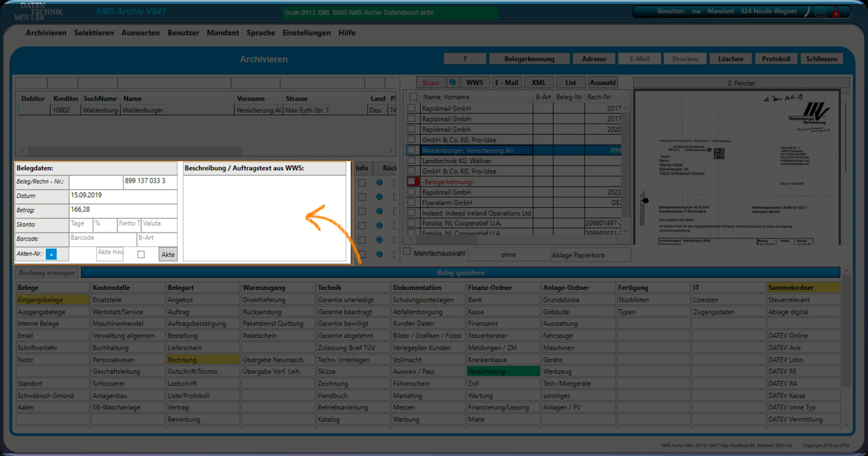Viewport: 868px width, 456px height.
Task: Click the Betrag field showing 166,28
Action: [123, 210]
